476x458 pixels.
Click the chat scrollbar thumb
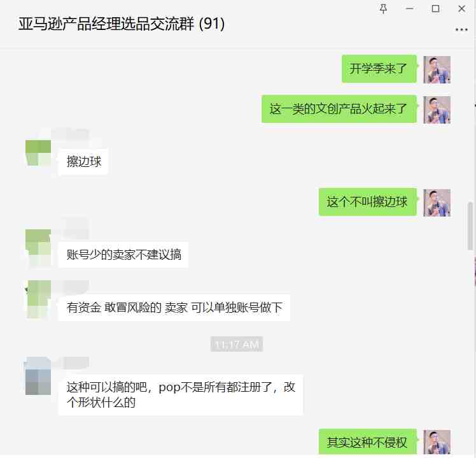[x=470, y=225]
